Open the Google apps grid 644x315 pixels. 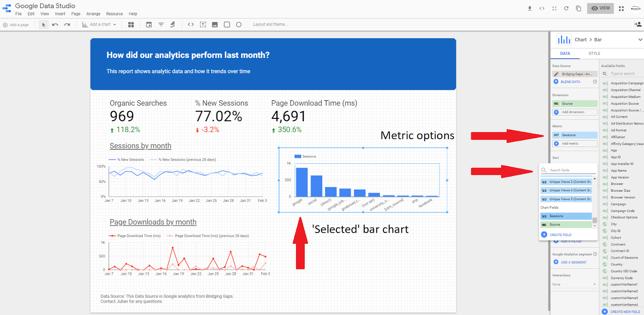click(621, 8)
